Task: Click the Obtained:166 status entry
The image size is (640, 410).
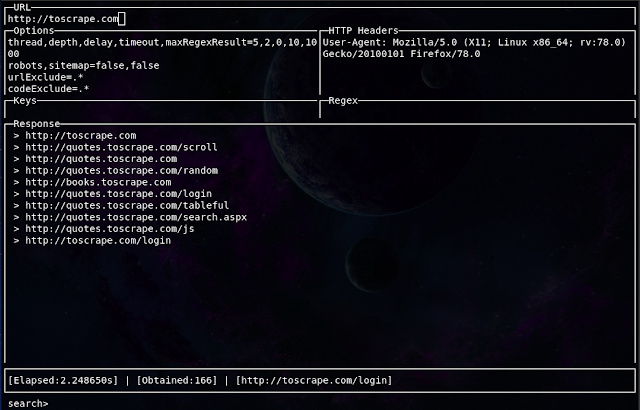Action: tap(177, 381)
